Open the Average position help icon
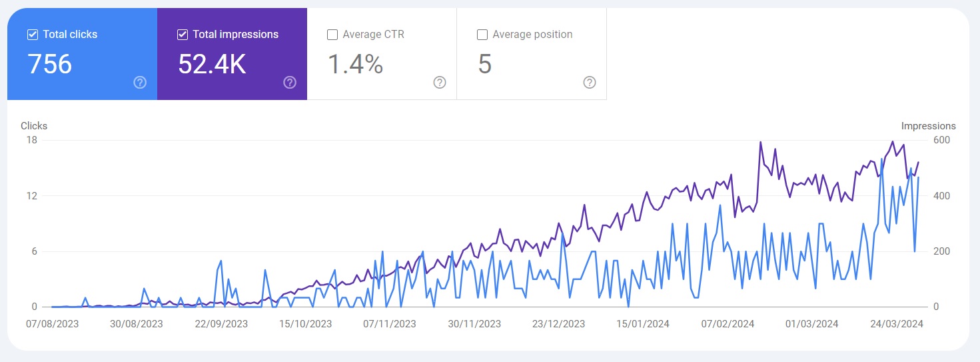The image size is (980, 362). [590, 83]
